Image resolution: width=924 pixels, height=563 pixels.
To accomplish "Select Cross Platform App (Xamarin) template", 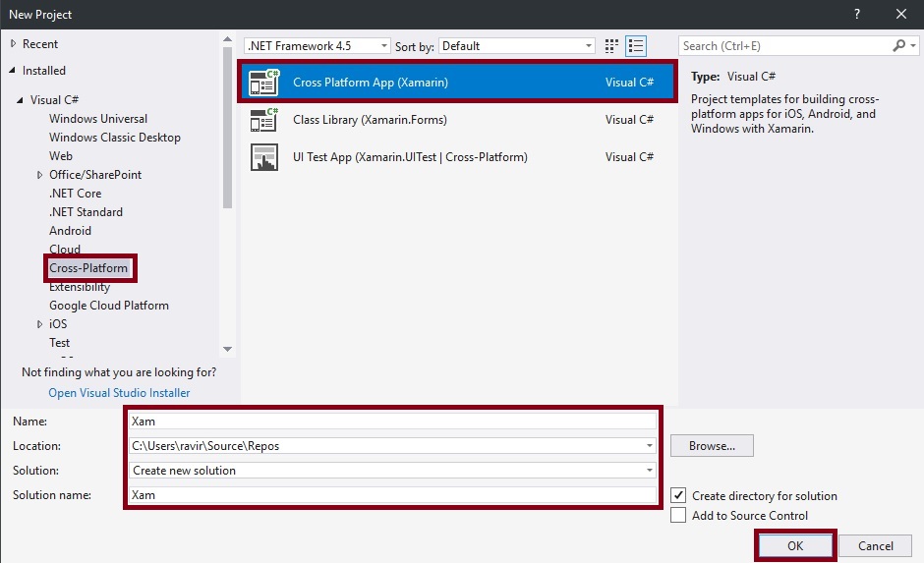I will point(457,83).
